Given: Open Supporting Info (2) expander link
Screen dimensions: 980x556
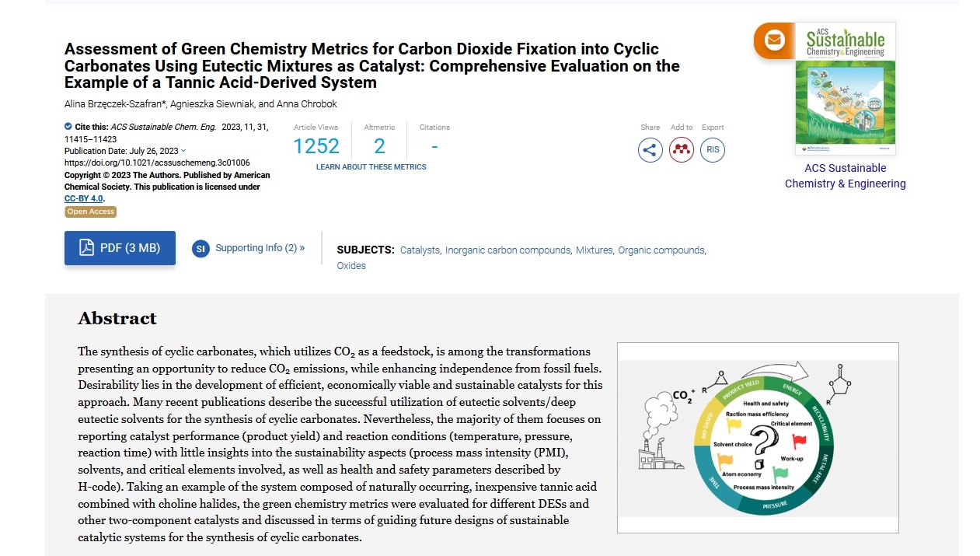Looking at the screenshot, I should [x=260, y=248].
